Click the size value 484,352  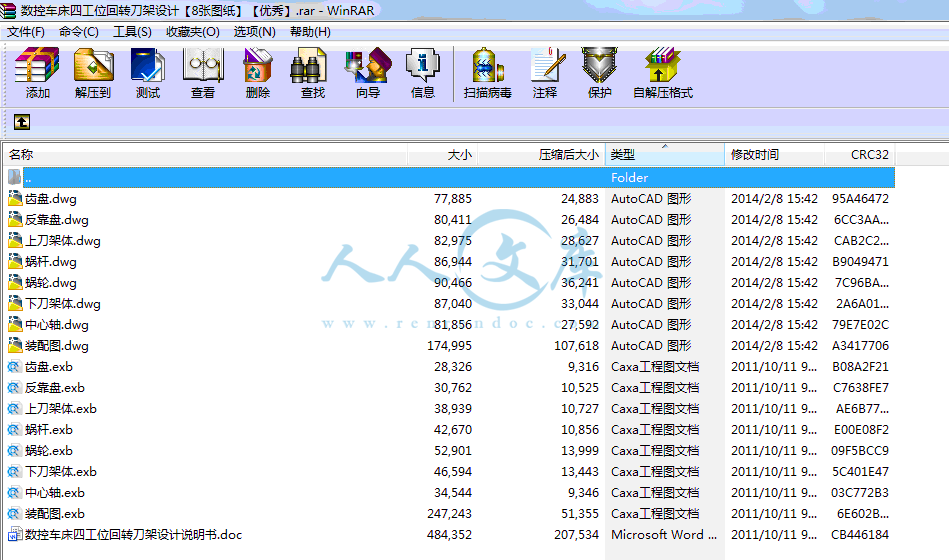[449, 535]
